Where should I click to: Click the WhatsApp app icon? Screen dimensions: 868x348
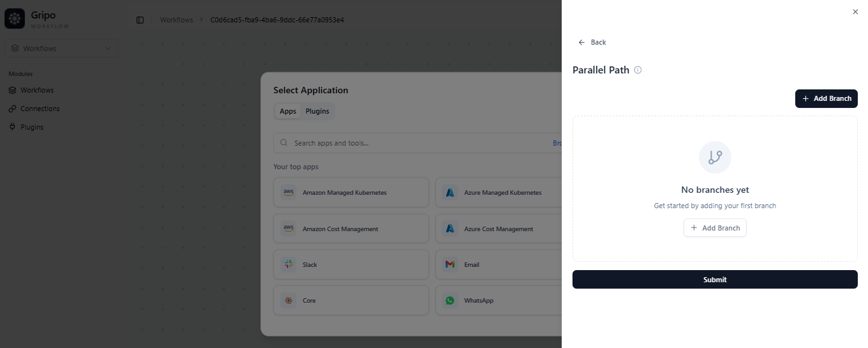tap(450, 300)
